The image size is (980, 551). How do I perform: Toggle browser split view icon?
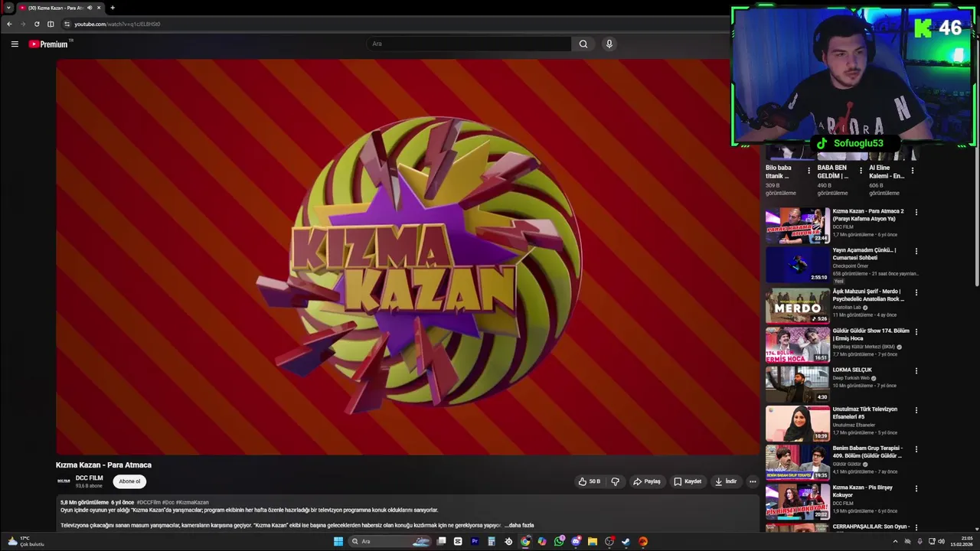pos(51,24)
